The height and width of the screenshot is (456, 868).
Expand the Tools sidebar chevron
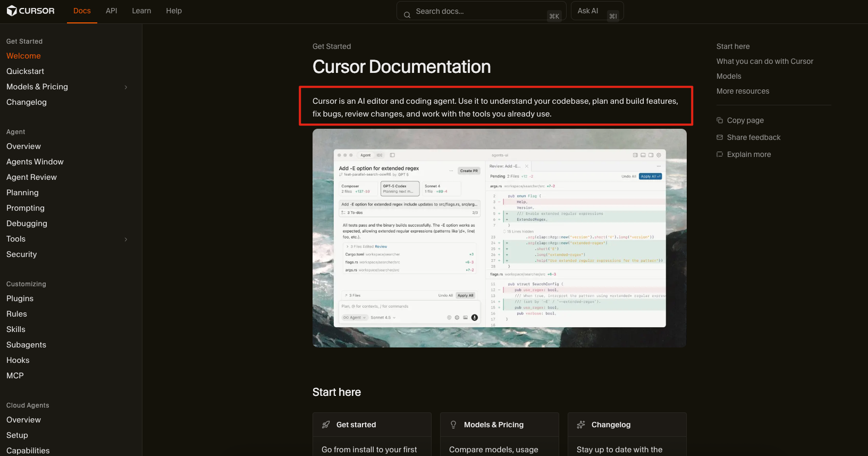(x=126, y=239)
